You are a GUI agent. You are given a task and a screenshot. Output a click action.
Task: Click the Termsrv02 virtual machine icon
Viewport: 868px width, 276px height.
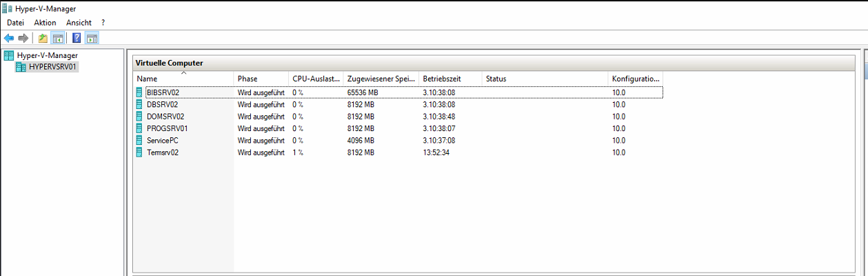(140, 152)
